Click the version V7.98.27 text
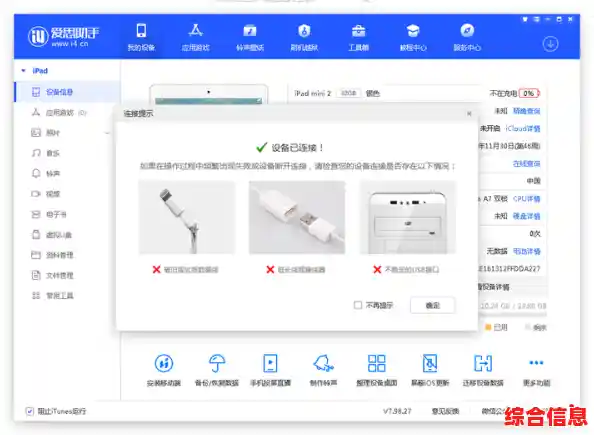This screenshot has width=594, height=435. 397,411
